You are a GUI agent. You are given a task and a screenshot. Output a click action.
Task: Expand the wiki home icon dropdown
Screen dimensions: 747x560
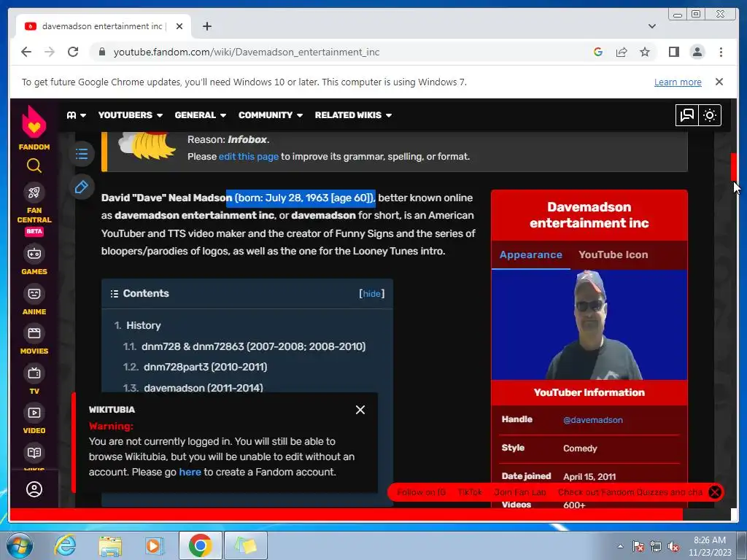pos(77,115)
